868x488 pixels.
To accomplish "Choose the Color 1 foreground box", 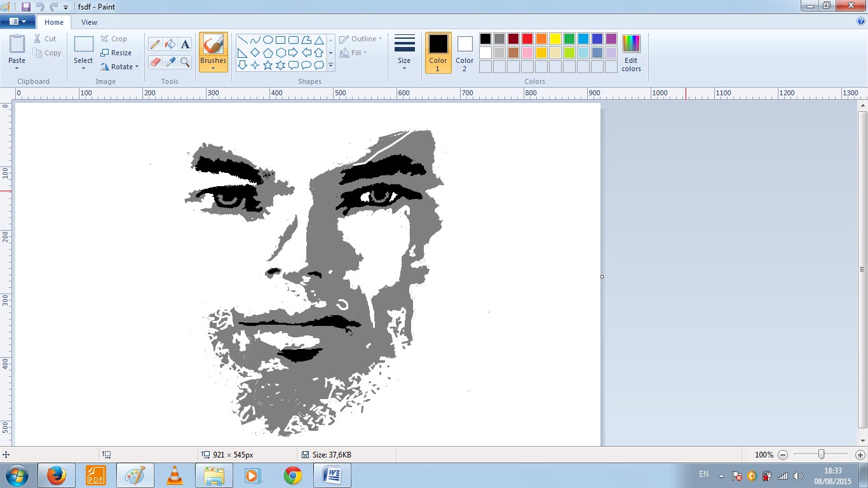I will point(438,51).
